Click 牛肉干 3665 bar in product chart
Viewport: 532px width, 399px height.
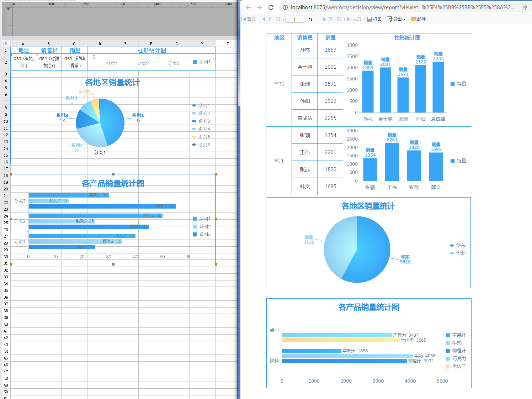[x=341, y=340]
